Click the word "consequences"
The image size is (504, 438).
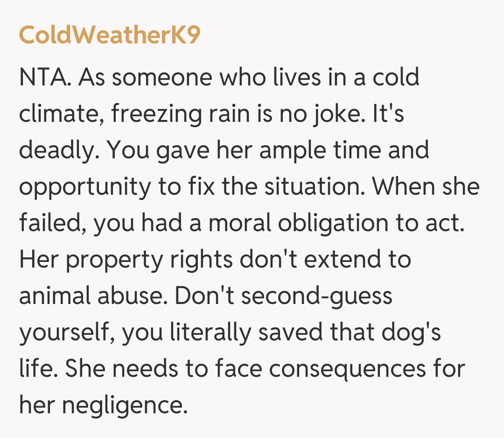coord(347,369)
